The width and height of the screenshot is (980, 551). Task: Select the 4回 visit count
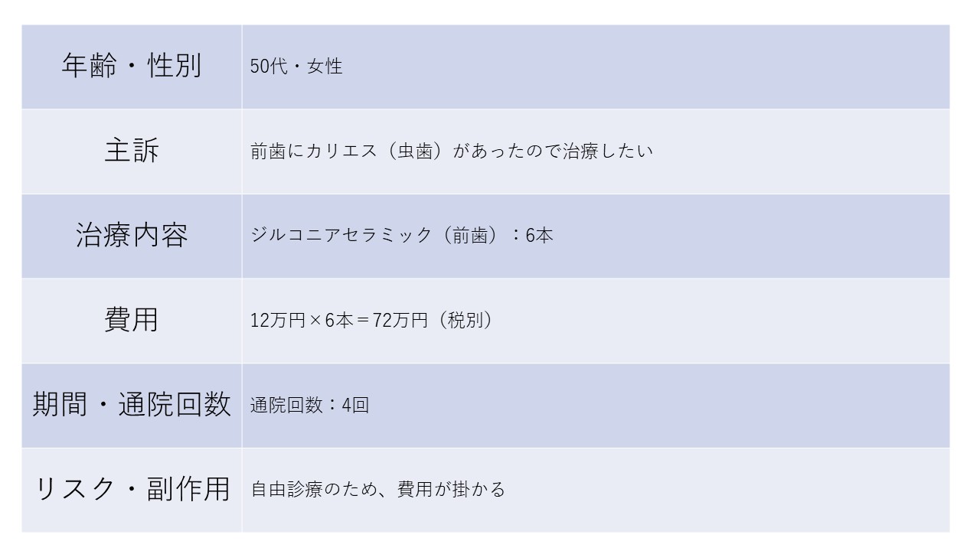[356, 405]
